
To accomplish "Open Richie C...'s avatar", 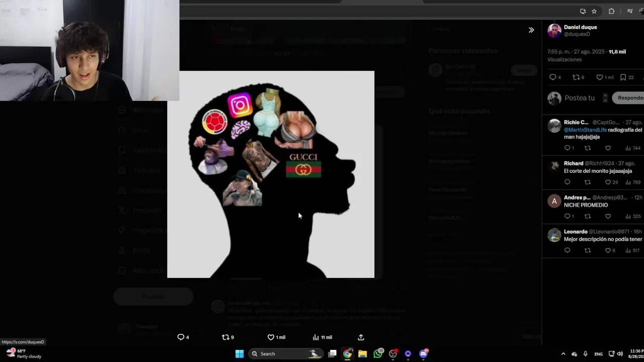I will coord(554,126).
